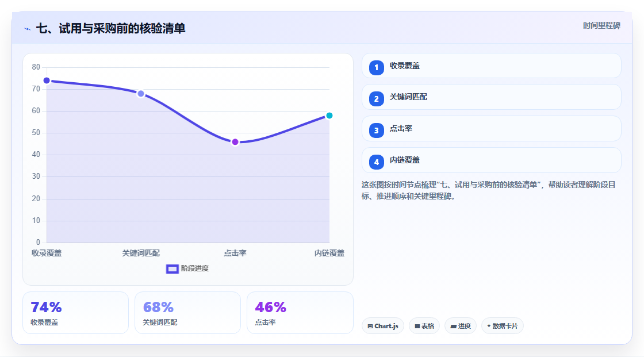Image resolution: width=644 pixels, height=357 pixels.
Task: Click the 数据卡片 tag chip
Action: [503, 326]
